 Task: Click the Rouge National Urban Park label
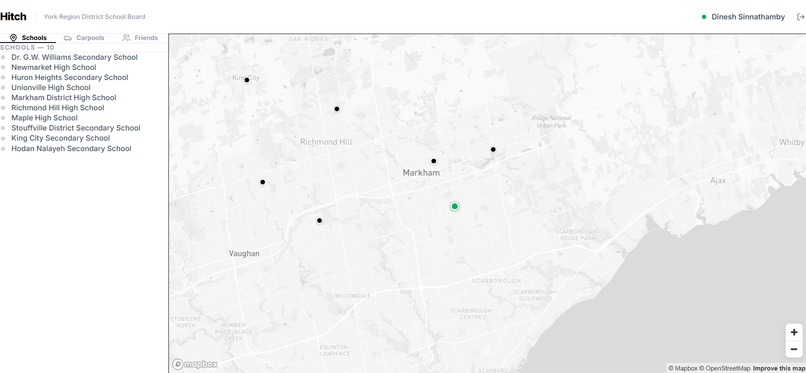click(552, 122)
